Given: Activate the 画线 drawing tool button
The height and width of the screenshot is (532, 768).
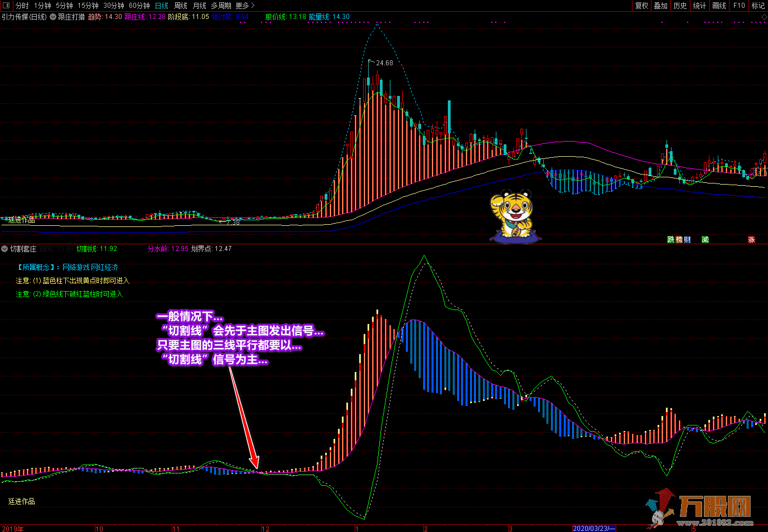Looking at the screenshot, I should coord(719,6).
